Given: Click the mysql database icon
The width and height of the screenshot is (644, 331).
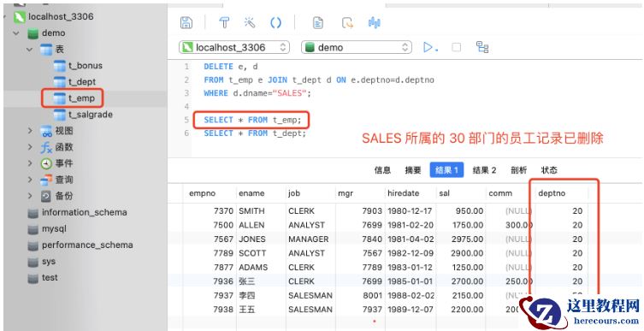Looking at the screenshot, I should point(32,229).
